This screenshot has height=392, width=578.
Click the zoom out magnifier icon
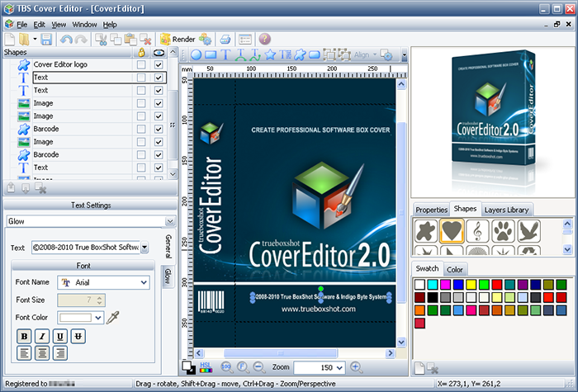click(259, 367)
